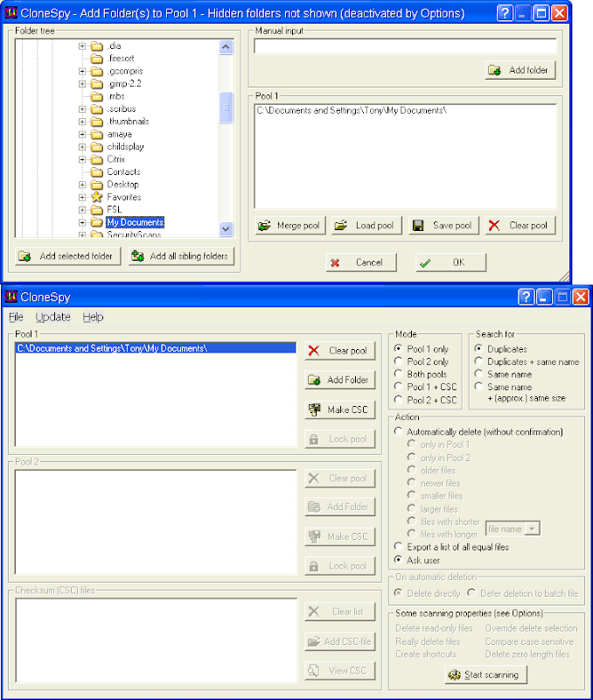Click the Favorites star folder icon
Image resolution: width=593 pixels, height=700 pixels.
coord(96,197)
